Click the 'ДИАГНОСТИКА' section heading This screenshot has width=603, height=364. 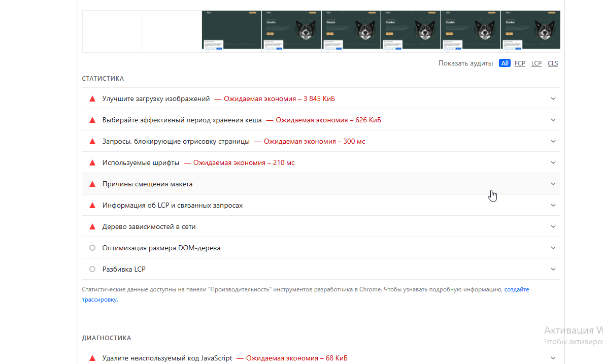pyautogui.click(x=107, y=338)
